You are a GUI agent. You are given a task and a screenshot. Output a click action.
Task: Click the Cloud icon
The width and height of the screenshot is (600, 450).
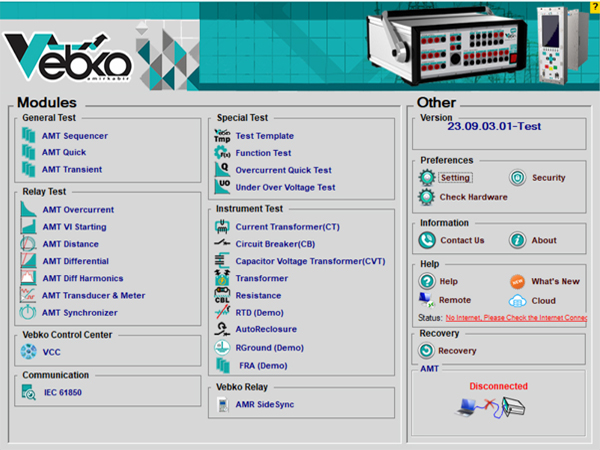pos(517,301)
